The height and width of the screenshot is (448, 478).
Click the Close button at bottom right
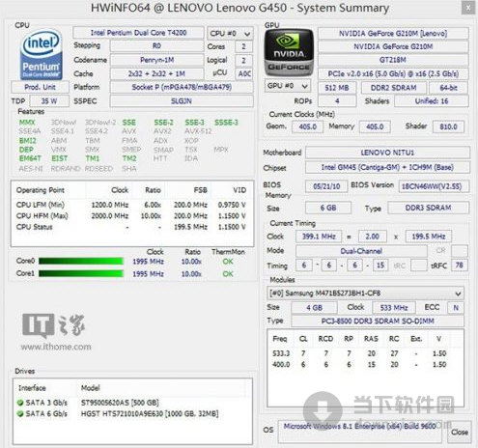click(460, 432)
